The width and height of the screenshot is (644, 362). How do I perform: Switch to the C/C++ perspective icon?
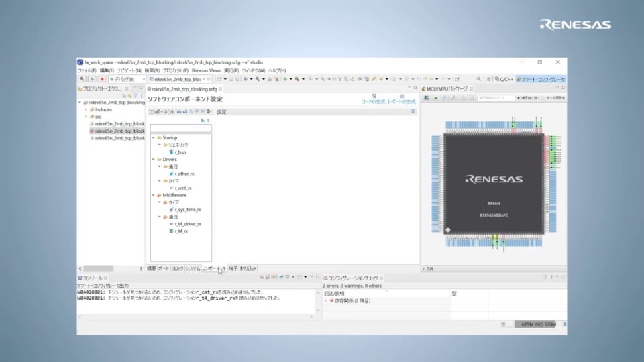(x=503, y=79)
